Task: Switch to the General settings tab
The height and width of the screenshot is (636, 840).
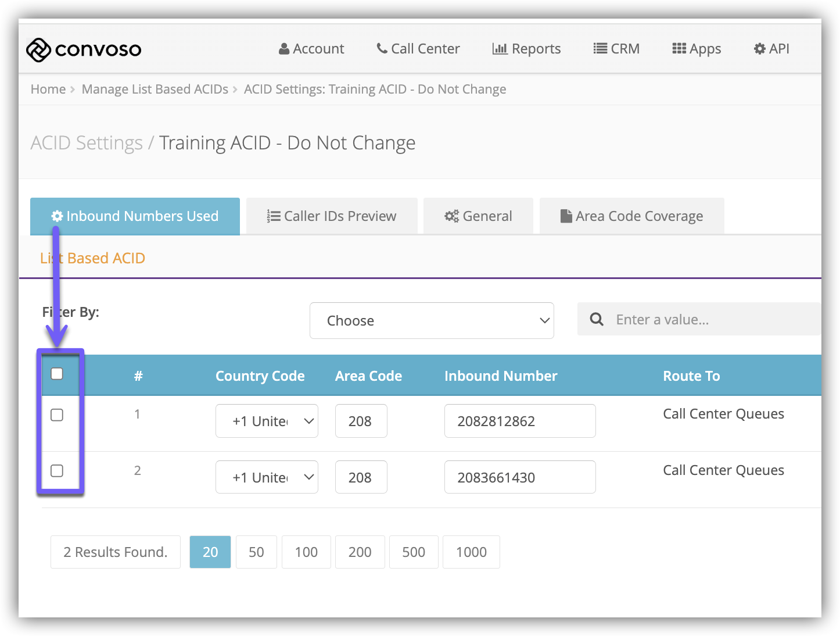Action: tap(478, 216)
